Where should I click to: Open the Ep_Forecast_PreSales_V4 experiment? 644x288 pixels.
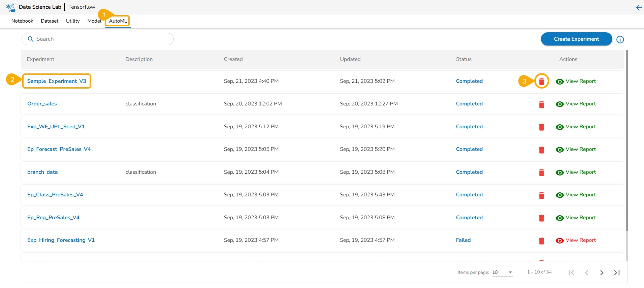pyautogui.click(x=59, y=149)
